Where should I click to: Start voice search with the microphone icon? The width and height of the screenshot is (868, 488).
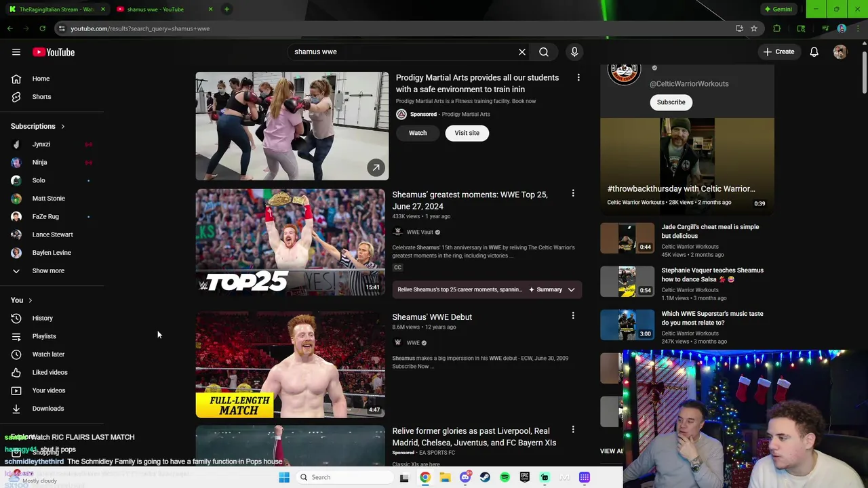pyautogui.click(x=574, y=52)
